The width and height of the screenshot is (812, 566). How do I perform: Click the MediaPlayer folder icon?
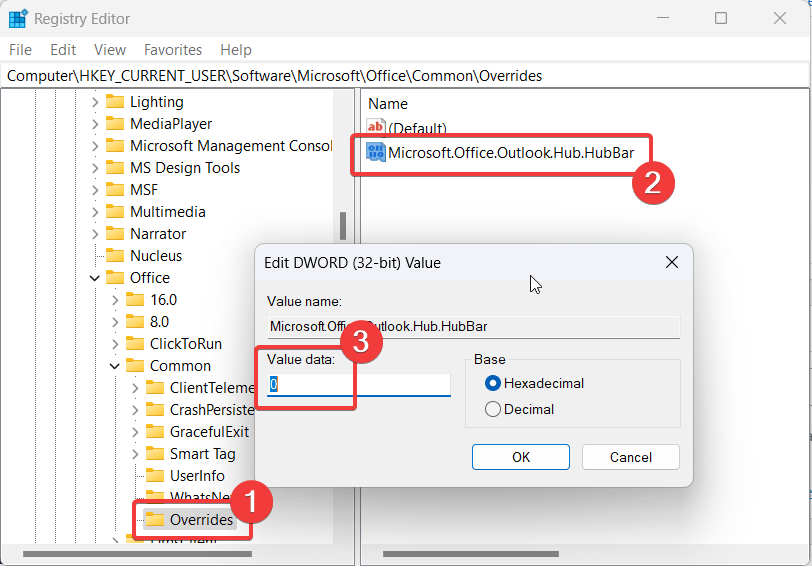(x=115, y=124)
